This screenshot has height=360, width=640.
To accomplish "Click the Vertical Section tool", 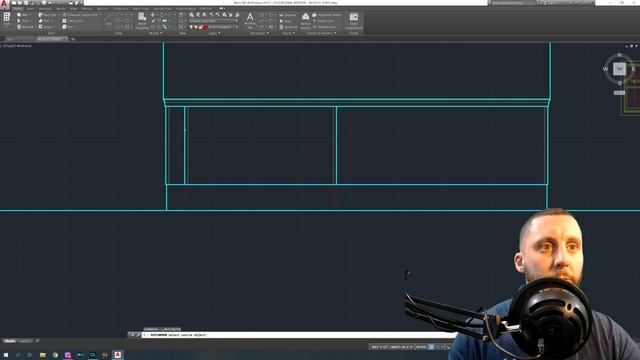I will click(305, 21).
